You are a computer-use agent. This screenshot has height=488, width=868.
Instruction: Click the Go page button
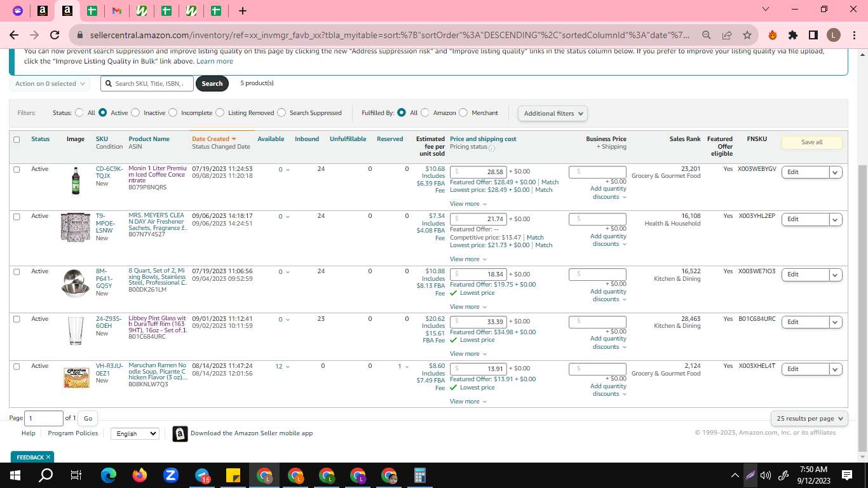click(x=88, y=418)
